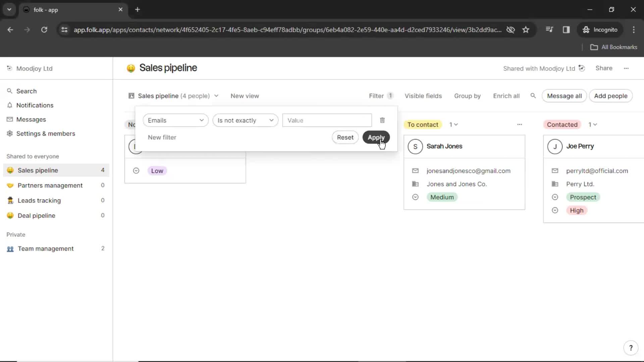Click the Moodjoy Ltd workspace icon

point(9,68)
